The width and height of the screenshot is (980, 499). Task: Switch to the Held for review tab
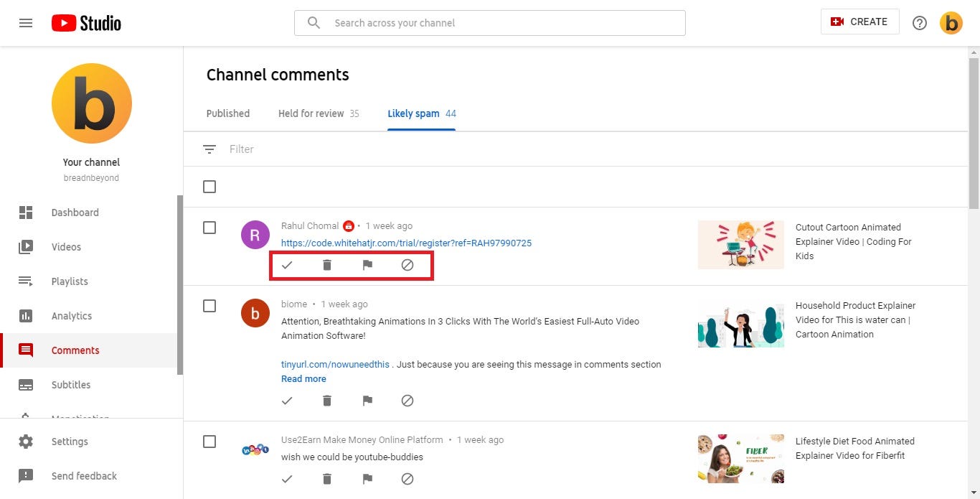coord(312,113)
